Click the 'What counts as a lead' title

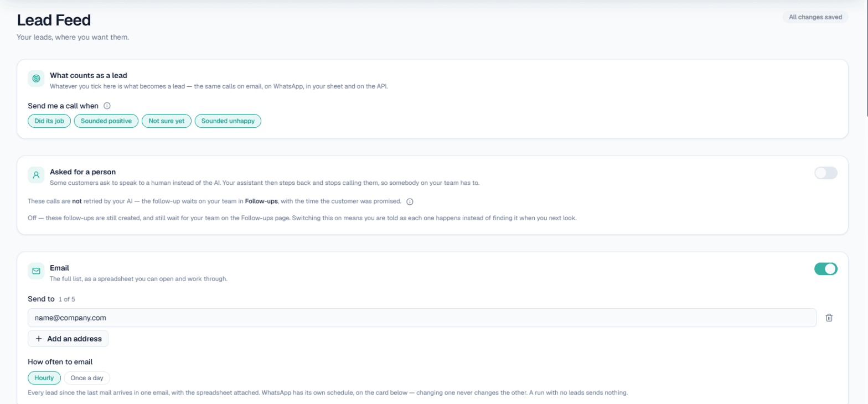coord(89,75)
